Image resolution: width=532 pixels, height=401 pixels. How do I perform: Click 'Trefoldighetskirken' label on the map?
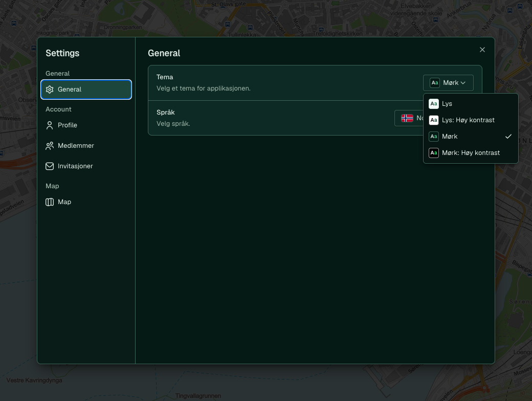[x=337, y=34]
